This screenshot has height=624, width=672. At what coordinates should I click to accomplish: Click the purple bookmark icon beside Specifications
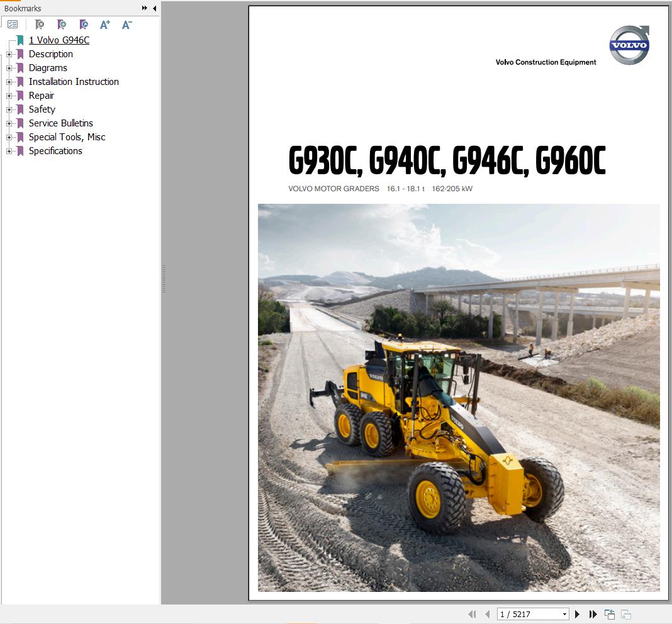20,151
